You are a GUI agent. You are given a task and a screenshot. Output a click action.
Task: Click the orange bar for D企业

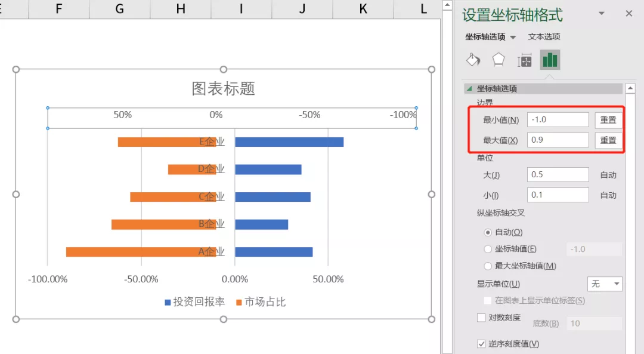click(x=192, y=170)
